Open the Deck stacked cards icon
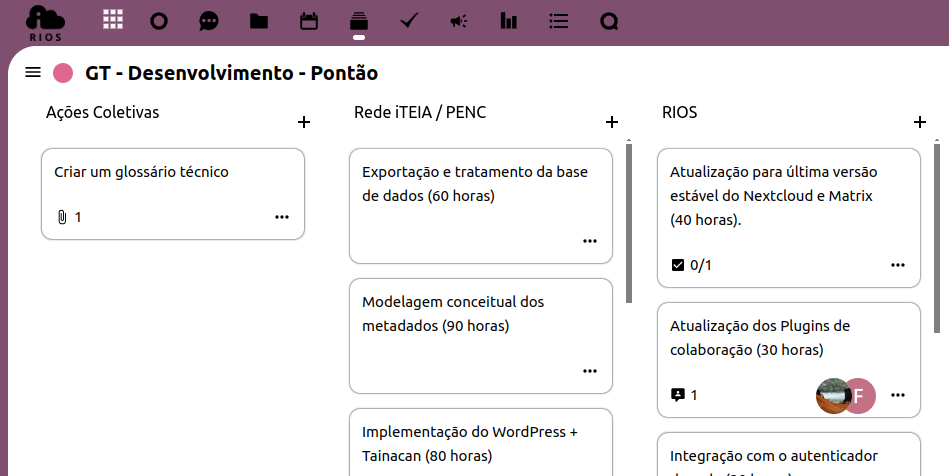Viewport: 949px width, 476px height. click(359, 21)
